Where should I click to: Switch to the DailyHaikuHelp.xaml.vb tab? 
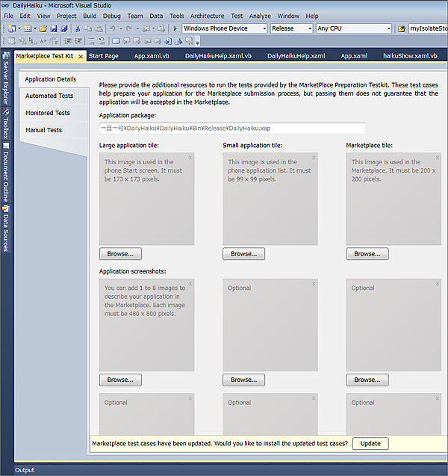pyautogui.click(x=218, y=56)
